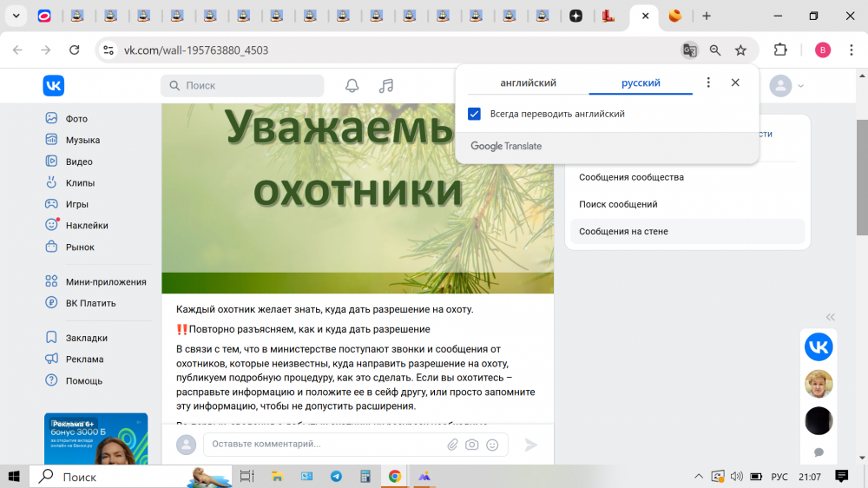Expand the profile avatar dropdown menu
Screen dimensions: 868x488
pos(787,85)
